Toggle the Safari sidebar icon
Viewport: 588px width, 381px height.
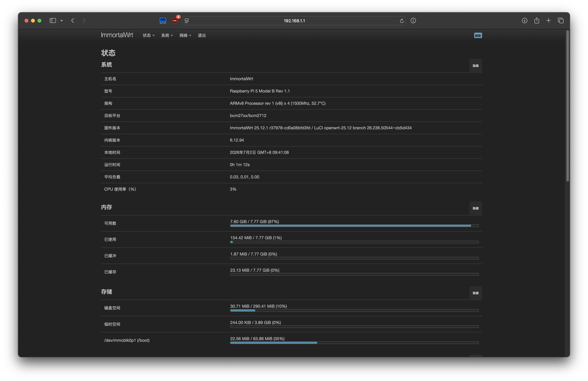pyautogui.click(x=53, y=21)
